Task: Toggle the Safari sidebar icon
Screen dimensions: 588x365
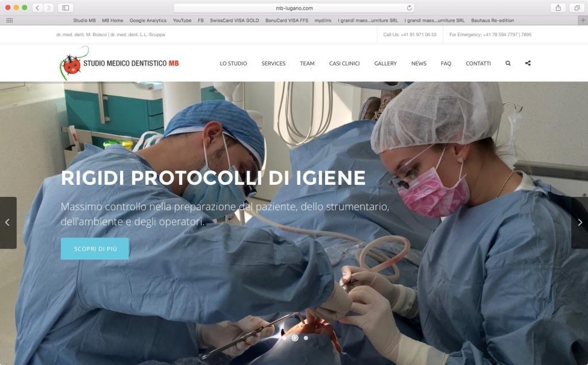Action: tap(65, 8)
